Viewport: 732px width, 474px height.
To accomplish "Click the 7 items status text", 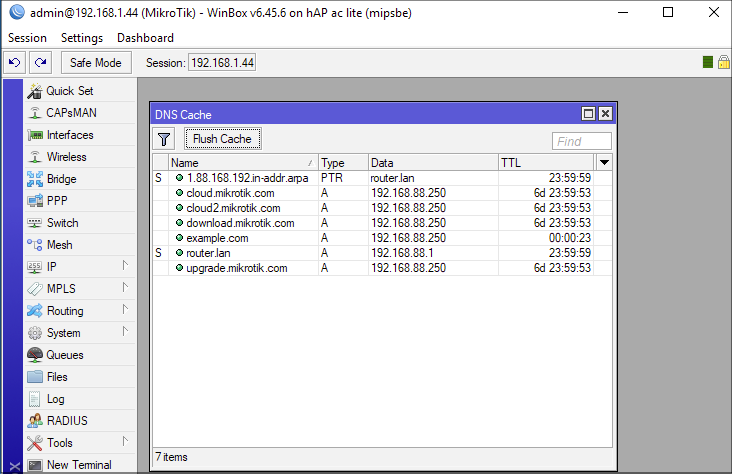I will pyautogui.click(x=171, y=457).
